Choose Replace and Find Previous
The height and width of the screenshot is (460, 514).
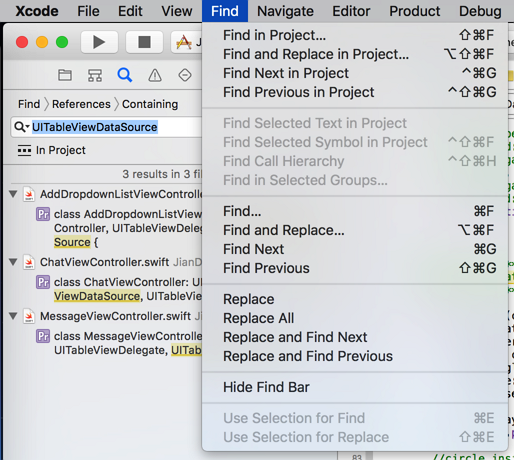coord(355,356)
